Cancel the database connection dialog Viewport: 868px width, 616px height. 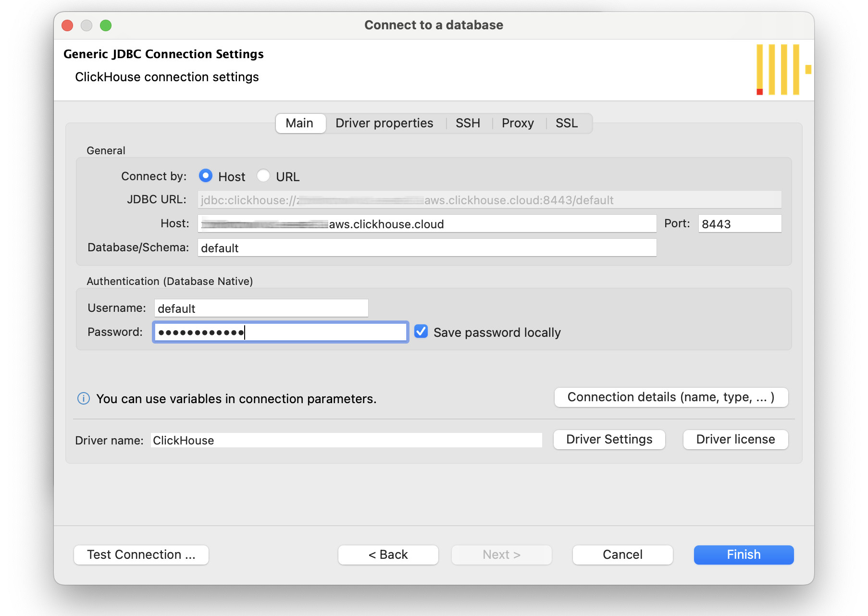coord(622,555)
